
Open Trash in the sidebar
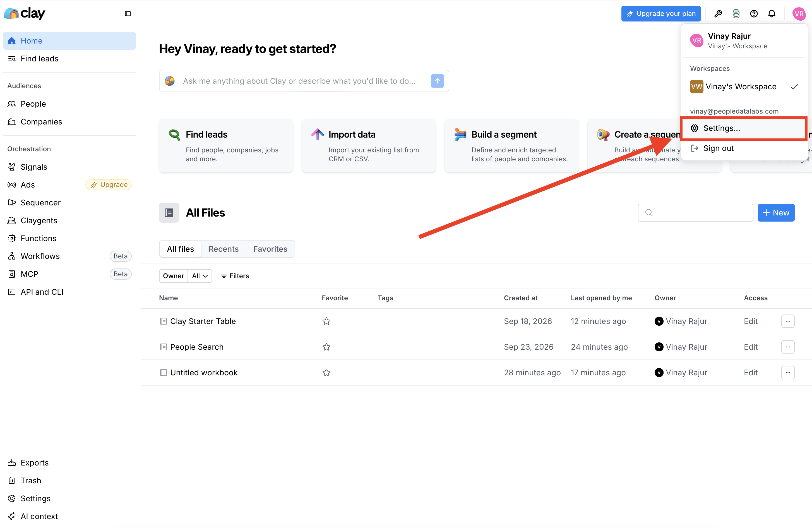pos(69,481)
